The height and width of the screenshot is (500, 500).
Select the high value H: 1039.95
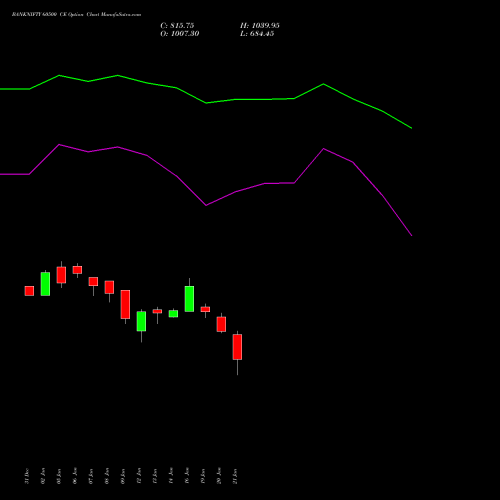point(260,26)
